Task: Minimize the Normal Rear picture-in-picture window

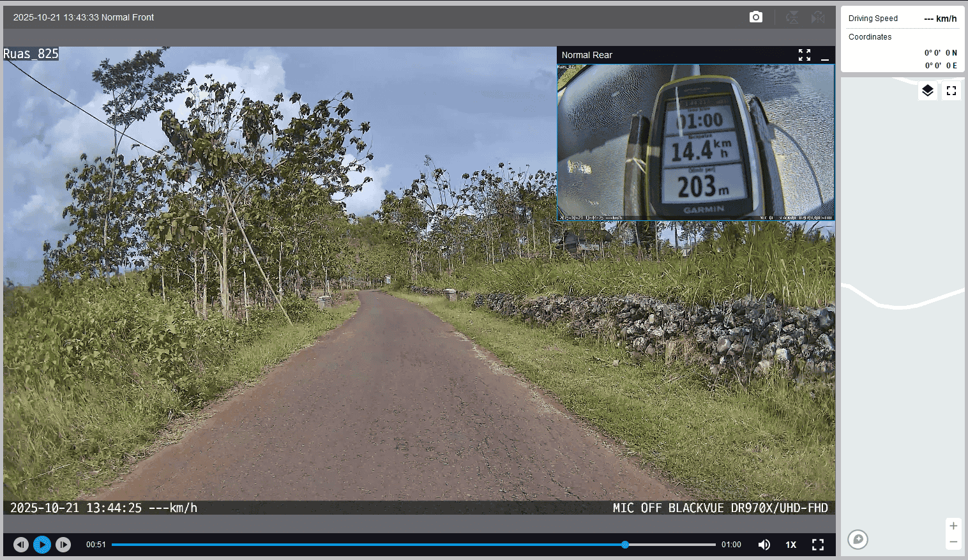Action: click(825, 56)
